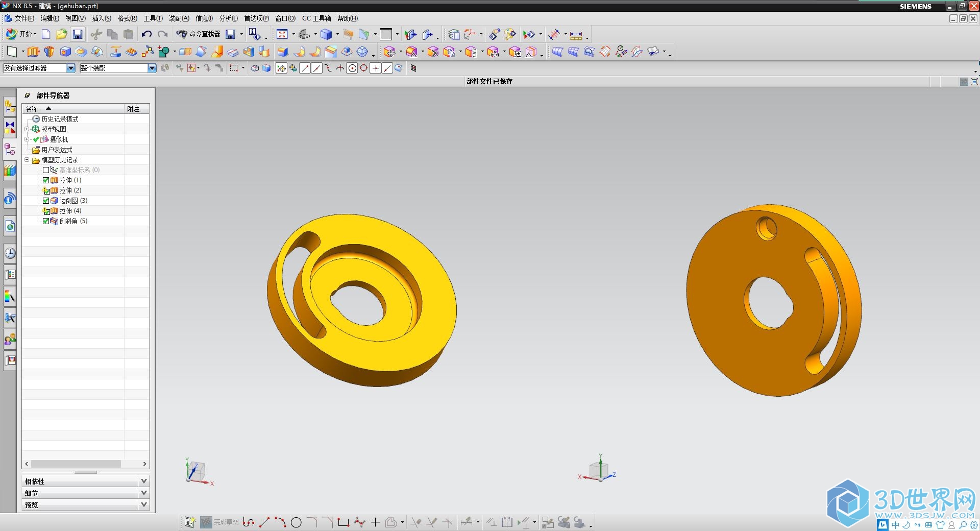Screen dimensions: 980x531
Task: Click the Revolve feature icon
Action: point(49,52)
